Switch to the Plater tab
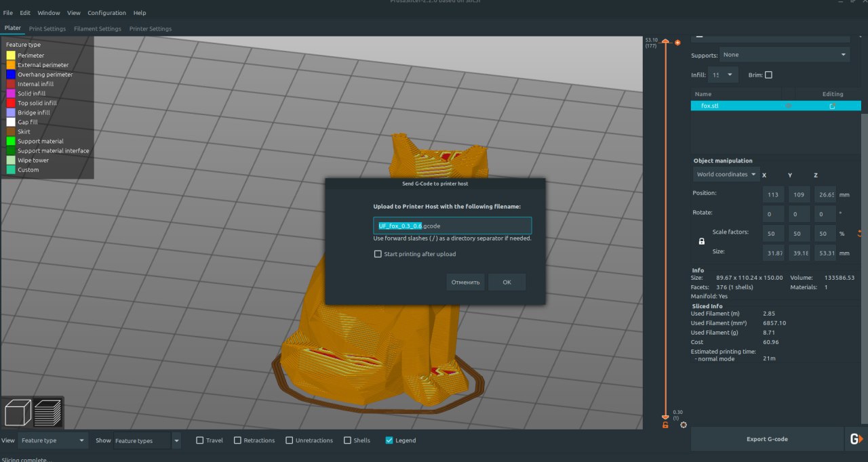The height and width of the screenshot is (462, 868). [13, 28]
